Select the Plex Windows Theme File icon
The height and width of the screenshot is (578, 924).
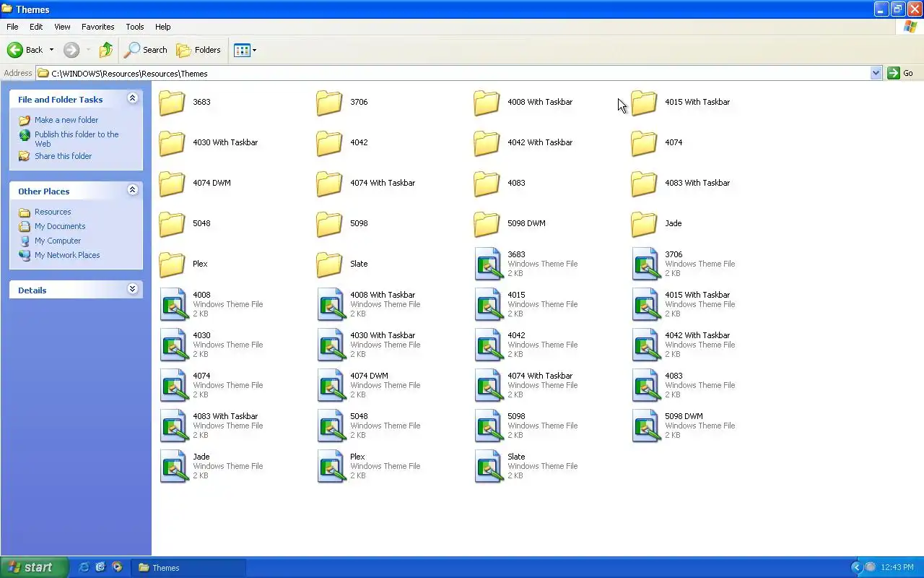point(331,466)
